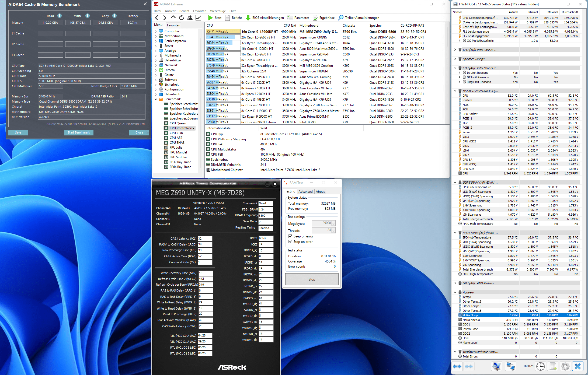The image size is (588, 375).
Task: Open the HWiNFO settings gear icon
Action: 565,366
